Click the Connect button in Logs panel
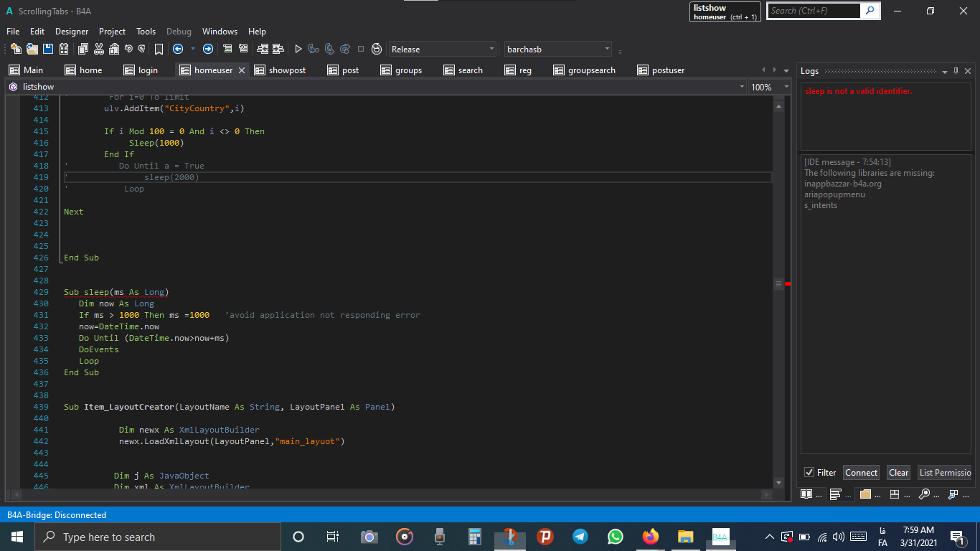This screenshot has height=551, width=980. pyautogui.click(x=861, y=472)
